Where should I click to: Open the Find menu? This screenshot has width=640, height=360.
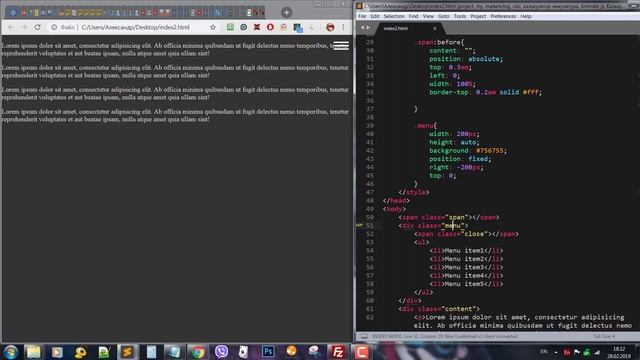click(413, 16)
